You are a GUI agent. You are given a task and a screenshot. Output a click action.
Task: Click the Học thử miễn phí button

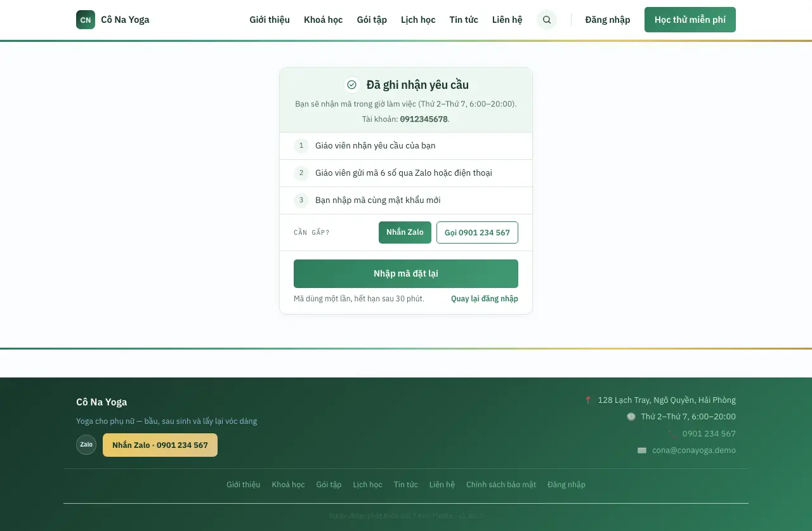[690, 20]
